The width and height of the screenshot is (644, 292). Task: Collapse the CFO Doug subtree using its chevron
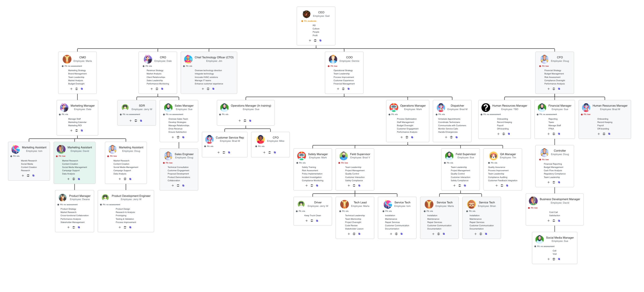click(x=553, y=89)
